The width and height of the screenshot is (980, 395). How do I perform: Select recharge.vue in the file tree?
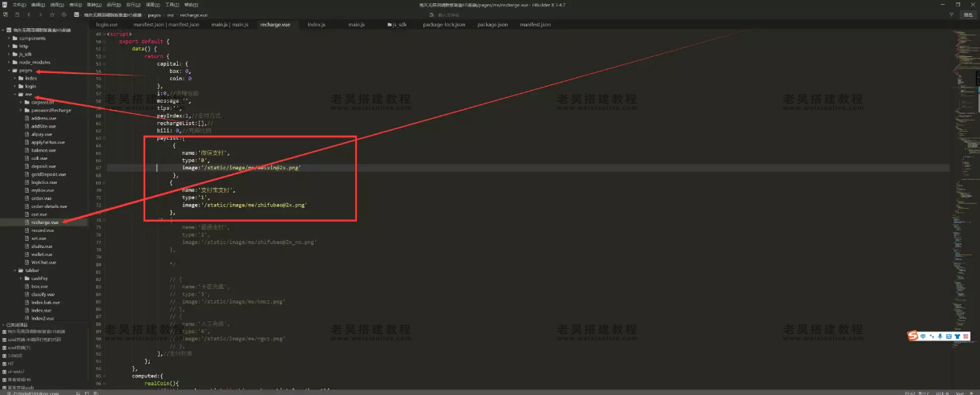tap(45, 222)
